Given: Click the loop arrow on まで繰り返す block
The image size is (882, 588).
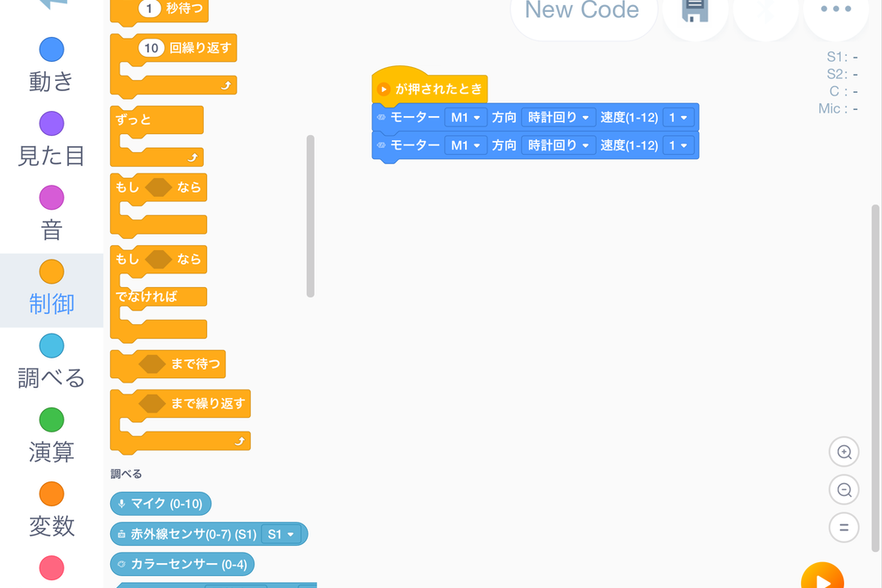Looking at the screenshot, I should tap(240, 441).
